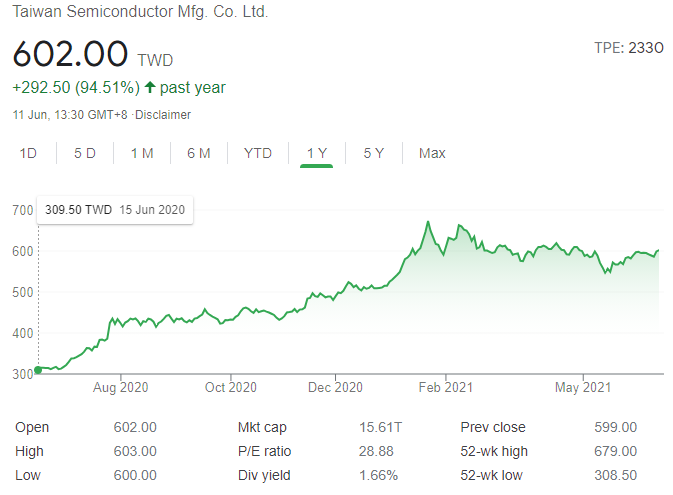This screenshot has width=673, height=495.
Task: Click the chart's green start point marker
Action: pos(38,370)
